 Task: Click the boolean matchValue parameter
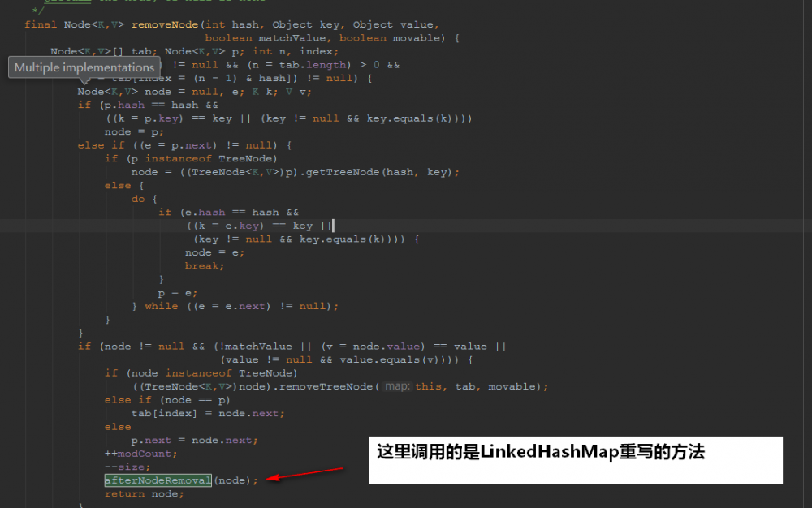pyautogui.click(x=266, y=38)
